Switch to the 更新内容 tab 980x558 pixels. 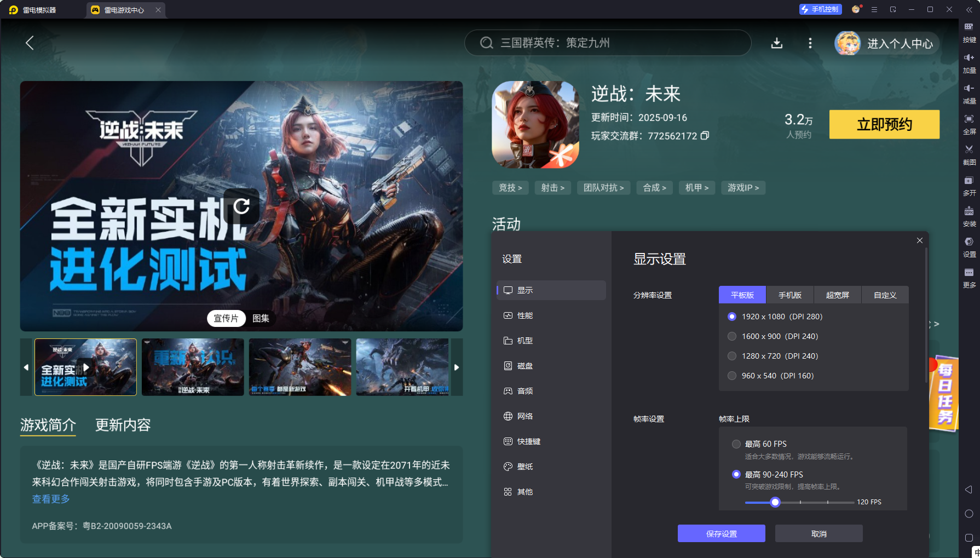coord(123,425)
